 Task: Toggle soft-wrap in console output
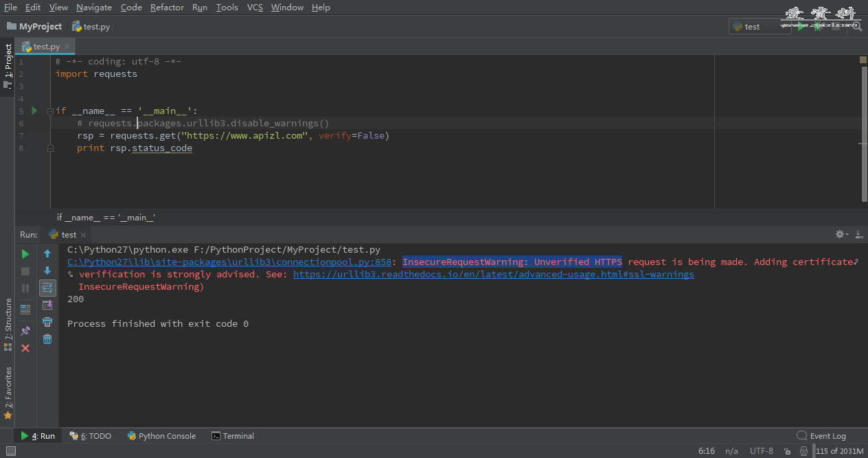[x=47, y=288]
